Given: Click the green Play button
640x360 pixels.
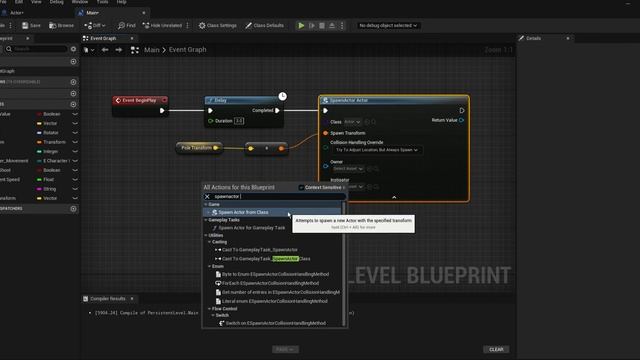Looking at the screenshot, I should [x=301, y=25].
